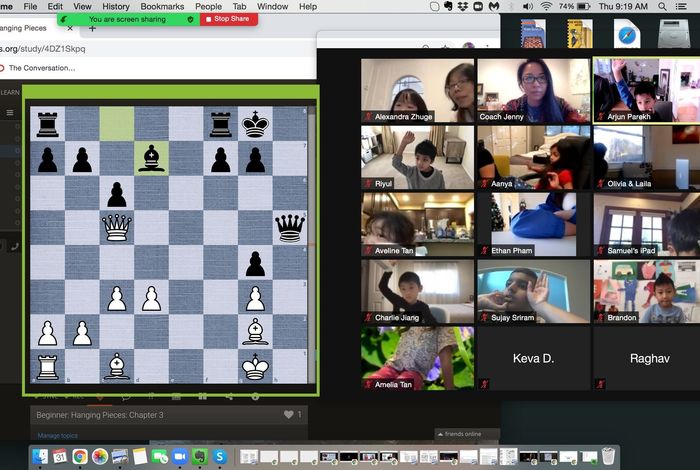
Task: Open FaceTime from the Dock
Action: tap(159, 457)
